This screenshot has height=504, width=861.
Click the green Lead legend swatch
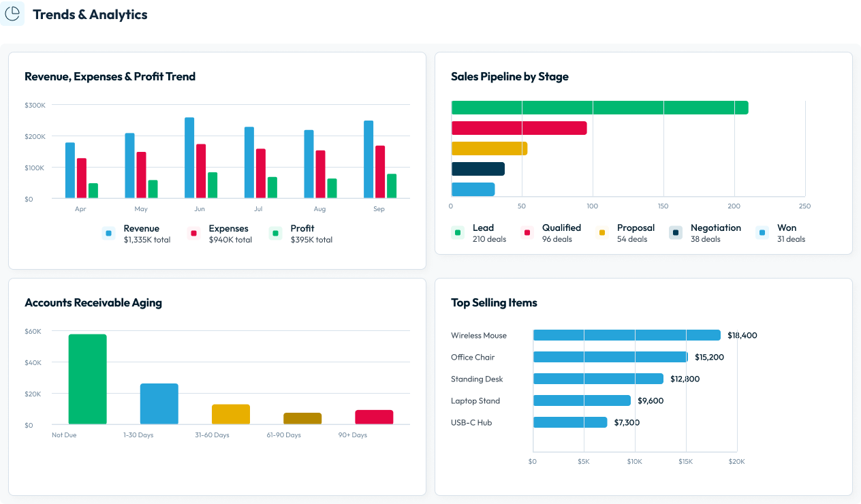(458, 233)
